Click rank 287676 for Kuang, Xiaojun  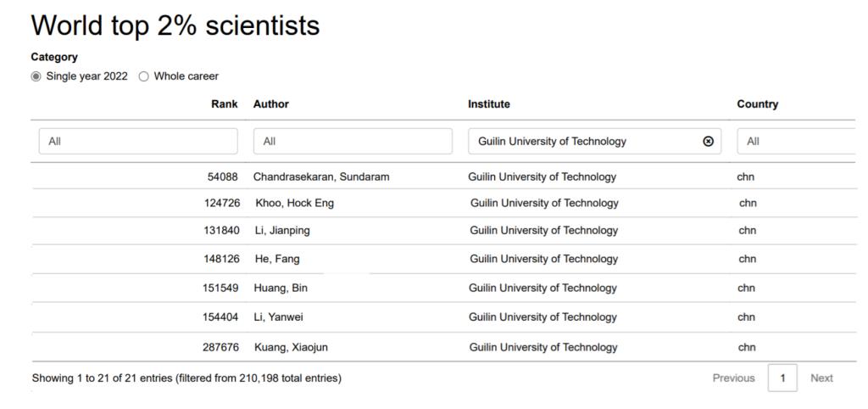pos(220,347)
